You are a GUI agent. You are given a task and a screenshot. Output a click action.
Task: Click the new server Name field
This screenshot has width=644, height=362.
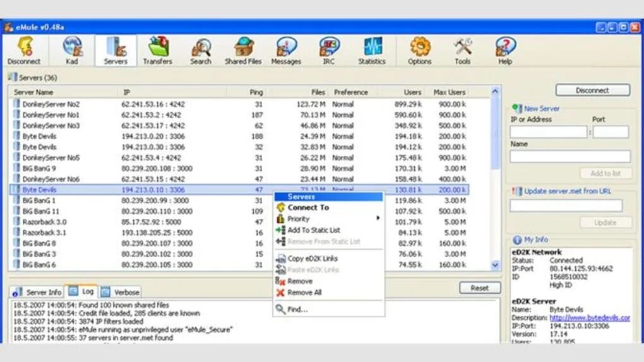[570, 156]
